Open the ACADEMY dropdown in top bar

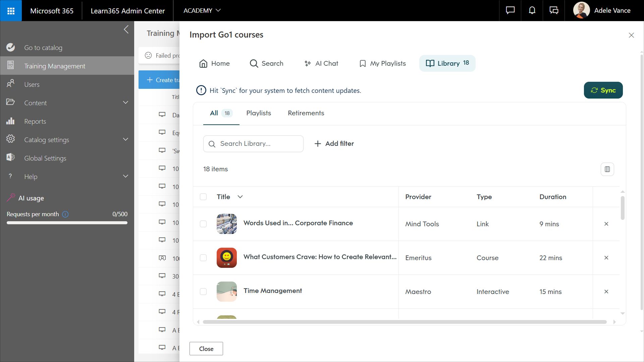click(x=202, y=10)
